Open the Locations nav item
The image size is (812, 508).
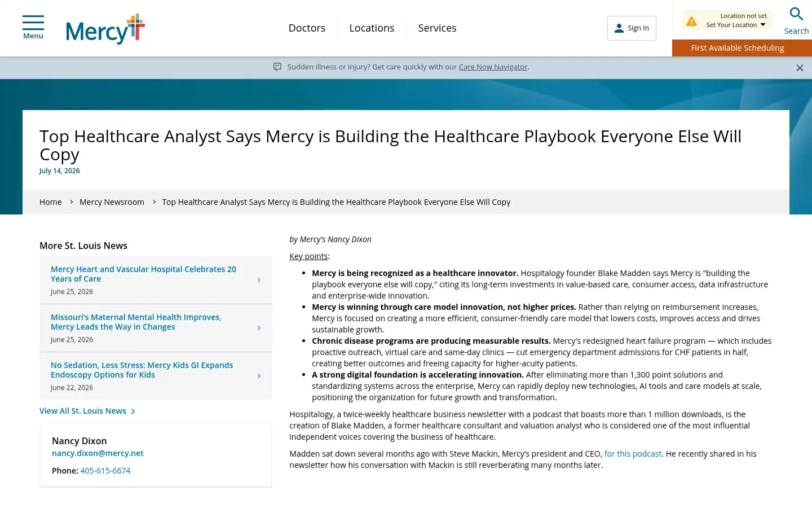[372, 28]
